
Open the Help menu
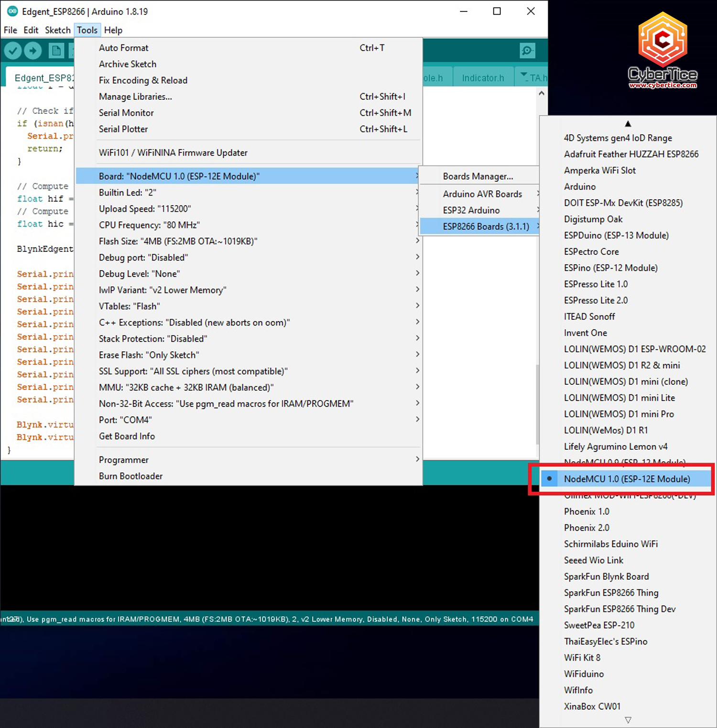point(113,30)
